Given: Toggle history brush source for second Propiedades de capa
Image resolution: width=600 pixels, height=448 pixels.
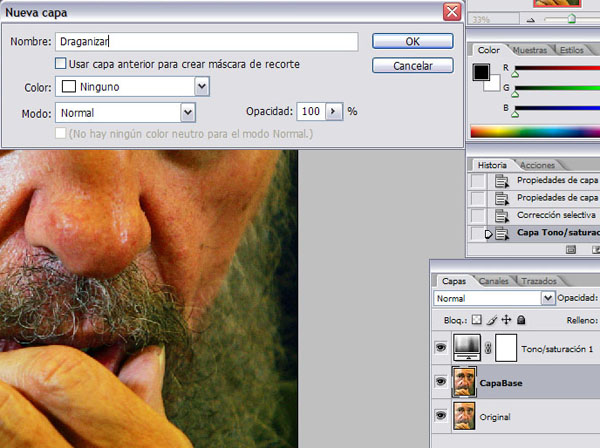Looking at the screenshot, I should [x=478, y=198].
